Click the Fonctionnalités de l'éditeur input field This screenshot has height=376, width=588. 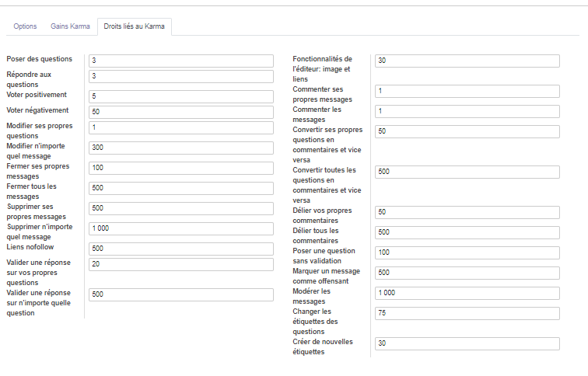(467, 61)
